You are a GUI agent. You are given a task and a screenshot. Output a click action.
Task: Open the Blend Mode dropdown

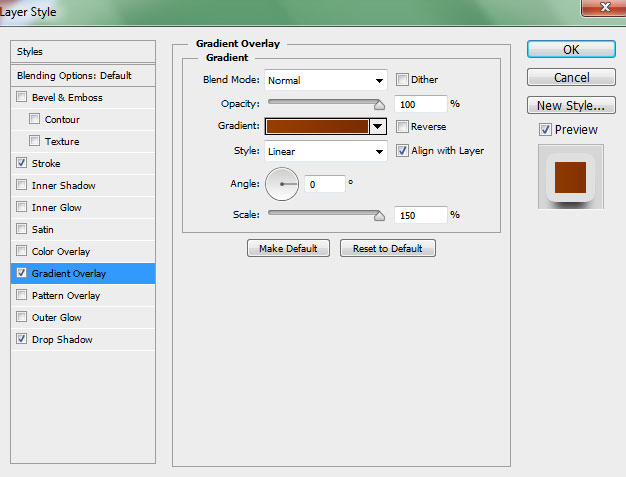point(326,80)
